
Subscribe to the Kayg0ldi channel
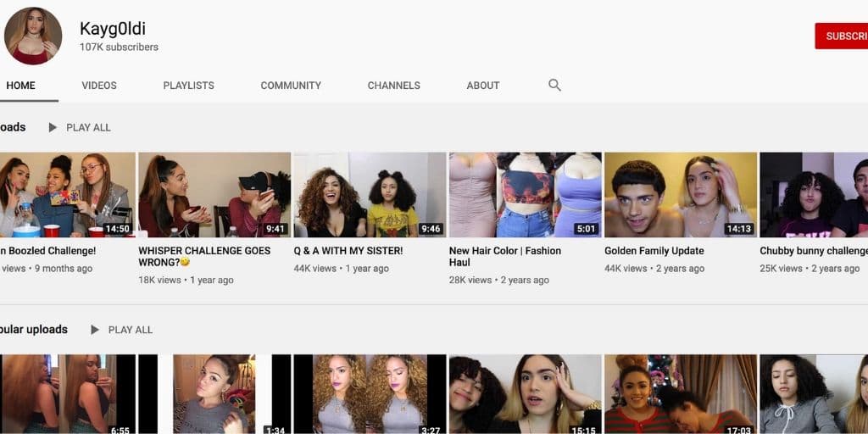[x=842, y=36]
